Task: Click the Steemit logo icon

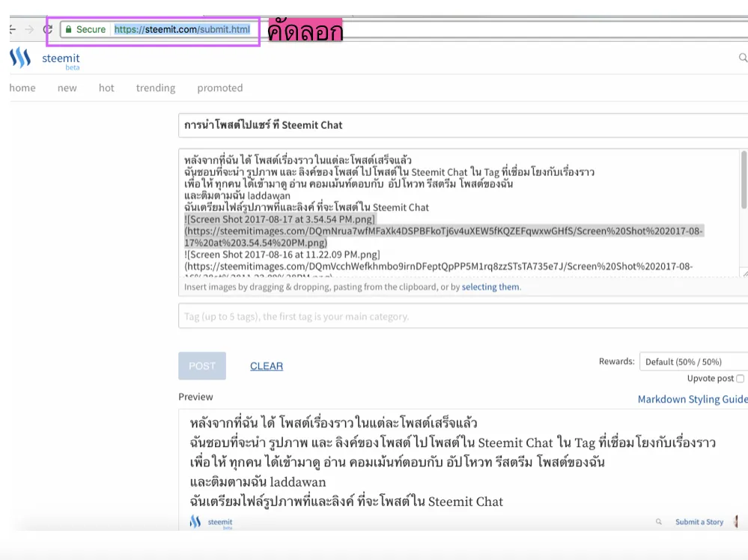Action: [20, 58]
